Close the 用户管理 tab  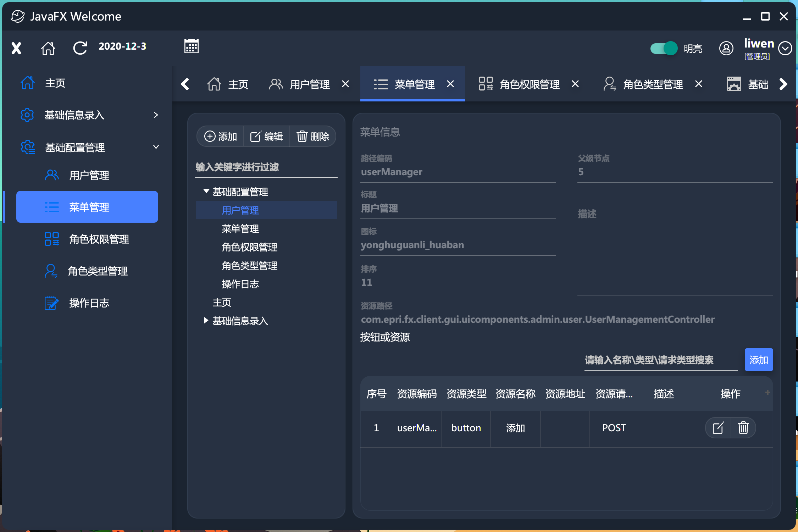(345, 84)
